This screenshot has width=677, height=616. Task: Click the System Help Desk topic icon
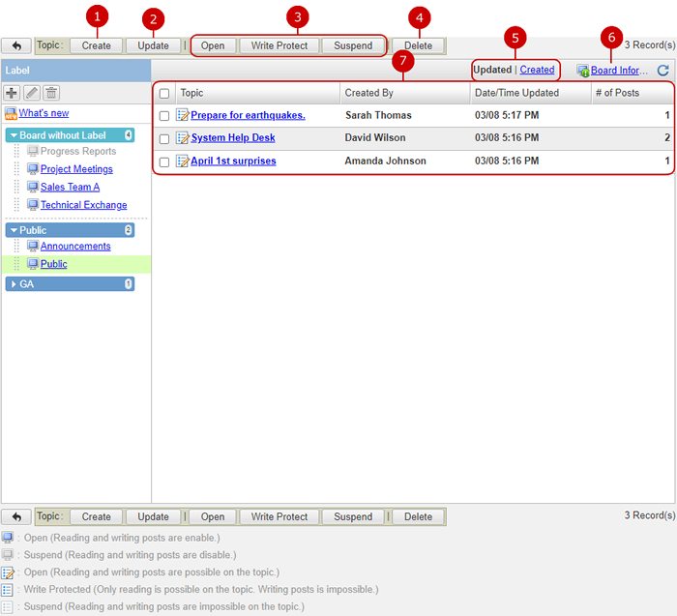[183, 137]
